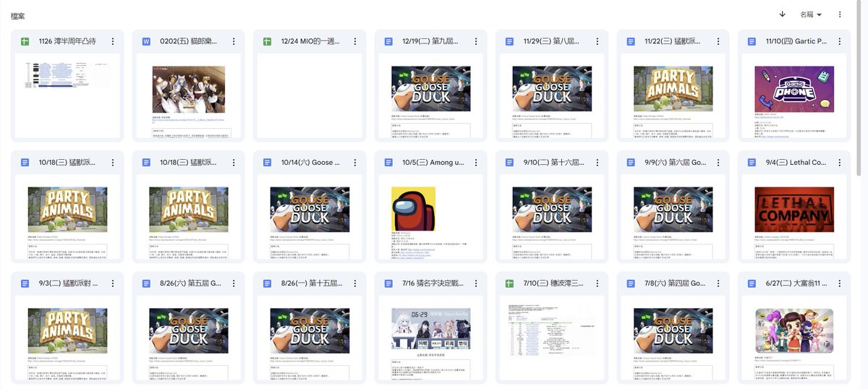Open more actions for 10/5(三) Among us file
Viewport: 868px width, 389px height.
click(476, 163)
